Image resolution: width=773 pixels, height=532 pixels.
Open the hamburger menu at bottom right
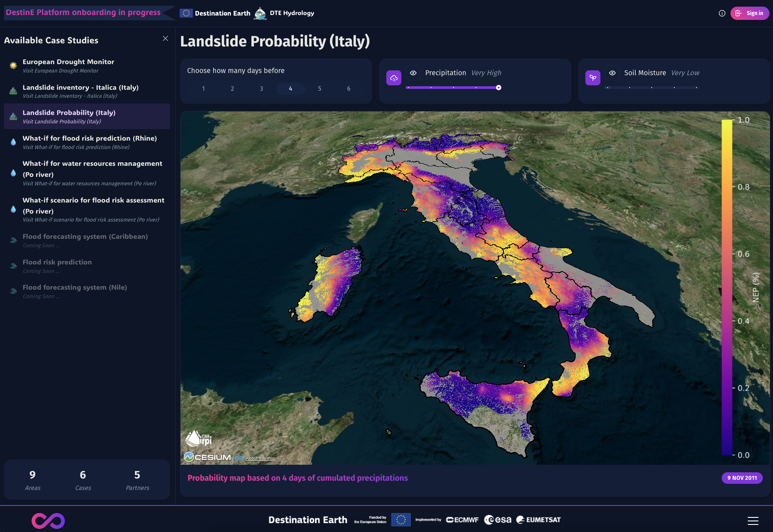point(753,520)
